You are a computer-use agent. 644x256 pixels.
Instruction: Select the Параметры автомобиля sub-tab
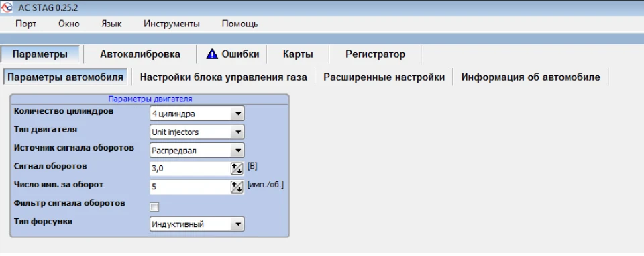[x=65, y=77]
